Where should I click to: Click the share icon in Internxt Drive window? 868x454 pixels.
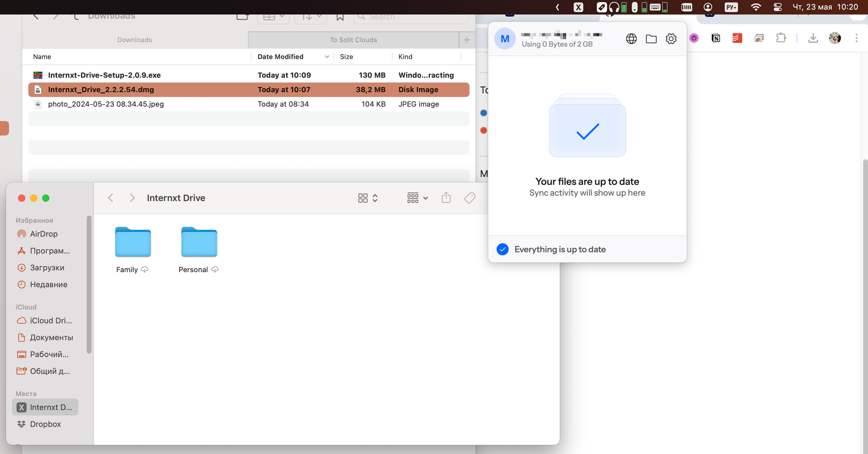pyautogui.click(x=446, y=198)
